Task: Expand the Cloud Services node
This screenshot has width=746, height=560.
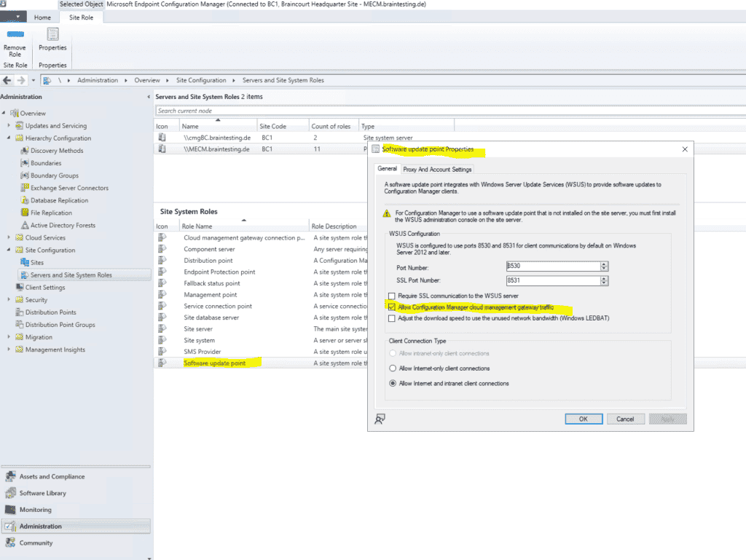Action: 9,237
